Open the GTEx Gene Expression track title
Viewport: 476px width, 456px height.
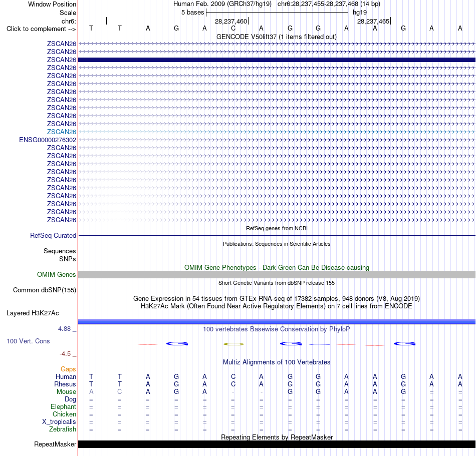pos(277,299)
